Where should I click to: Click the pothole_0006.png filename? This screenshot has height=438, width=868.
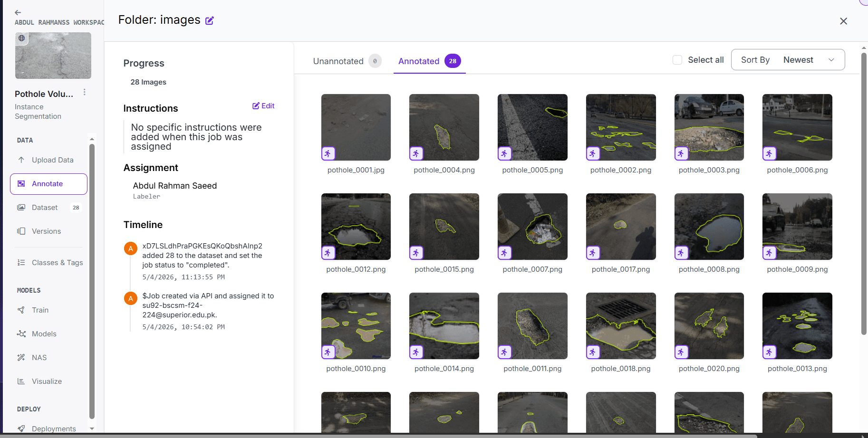(x=797, y=170)
